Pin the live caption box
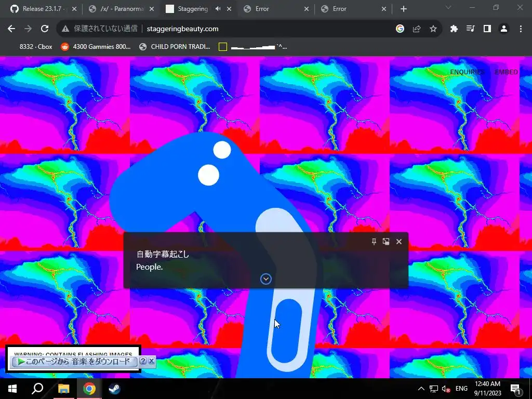This screenshot has height=399, width=532. click(374, 242)
